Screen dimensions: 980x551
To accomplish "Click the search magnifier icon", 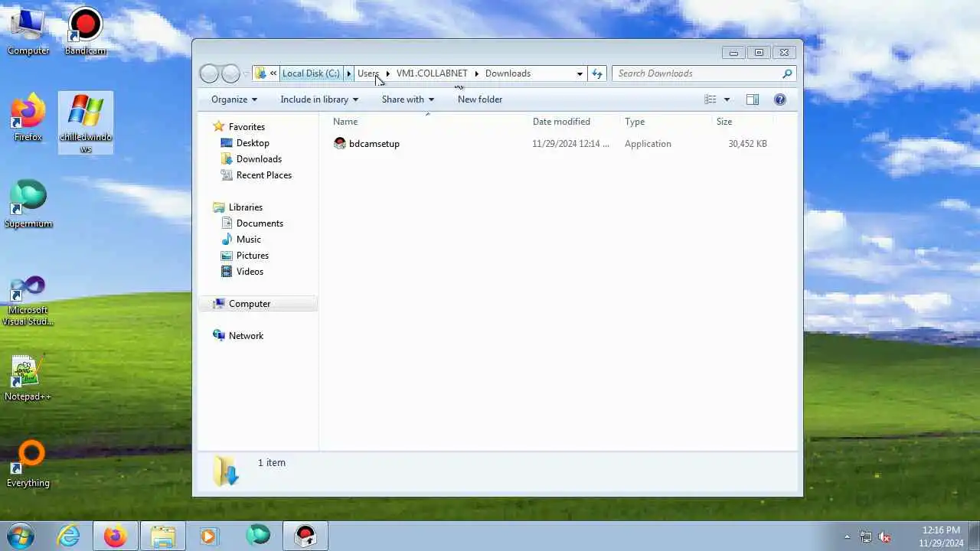I will pos(786,73).
